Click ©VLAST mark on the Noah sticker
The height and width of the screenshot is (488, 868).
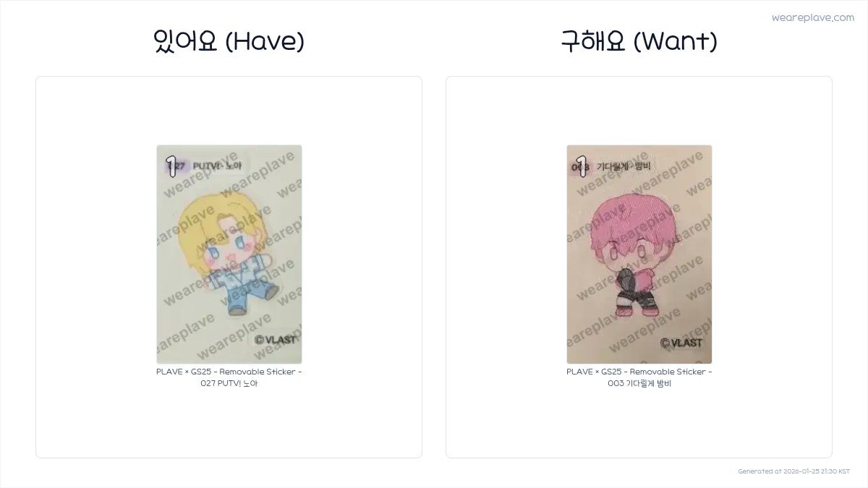click(x=276, y=340)
